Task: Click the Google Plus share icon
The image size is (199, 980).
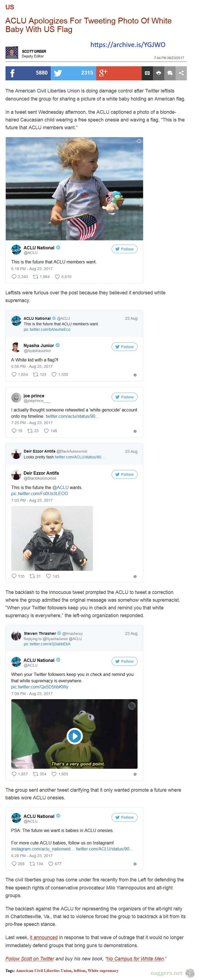Action: [x=103, y=73]
